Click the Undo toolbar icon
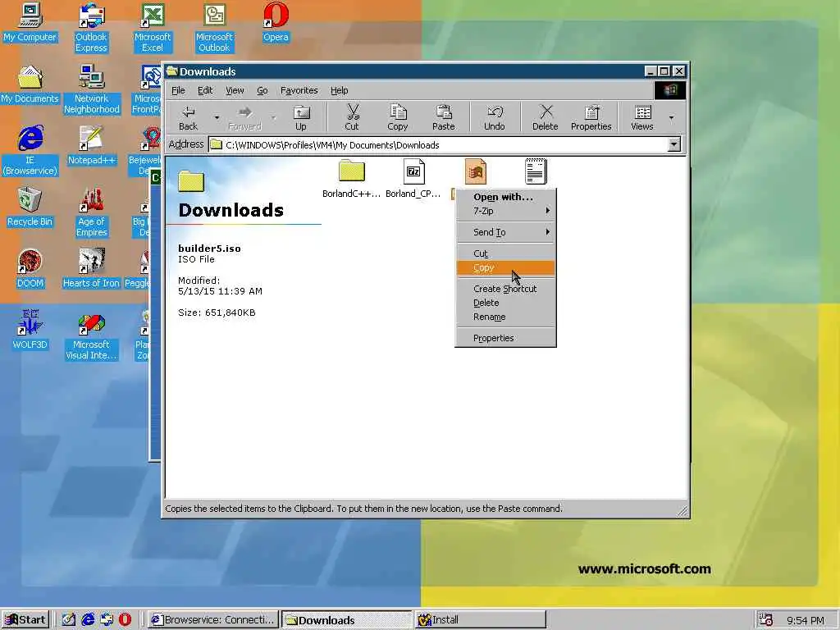 pos(495,117)
